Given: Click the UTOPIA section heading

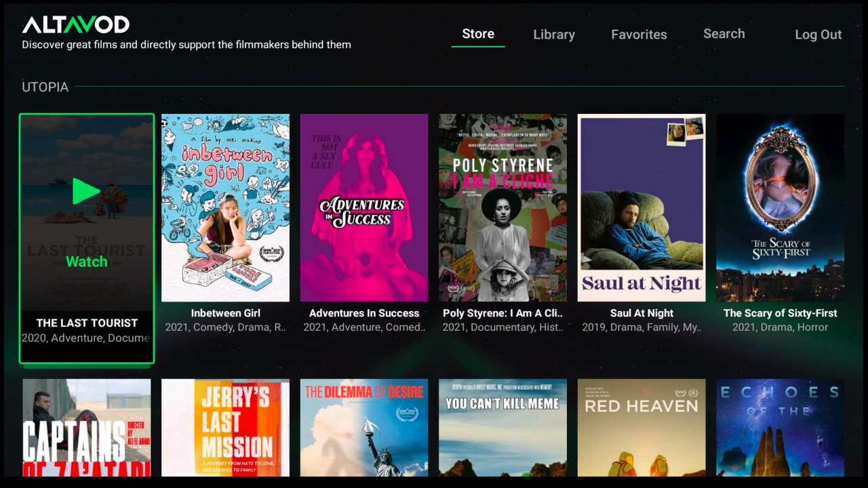Looking at the screenshot, I should (x=45, y=87).
